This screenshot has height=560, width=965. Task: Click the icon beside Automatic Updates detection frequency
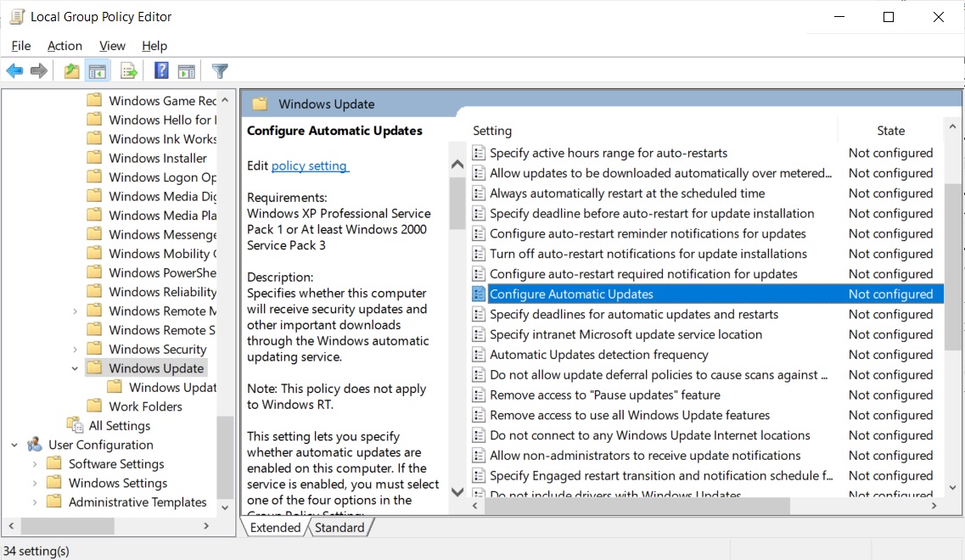point(478,355)
